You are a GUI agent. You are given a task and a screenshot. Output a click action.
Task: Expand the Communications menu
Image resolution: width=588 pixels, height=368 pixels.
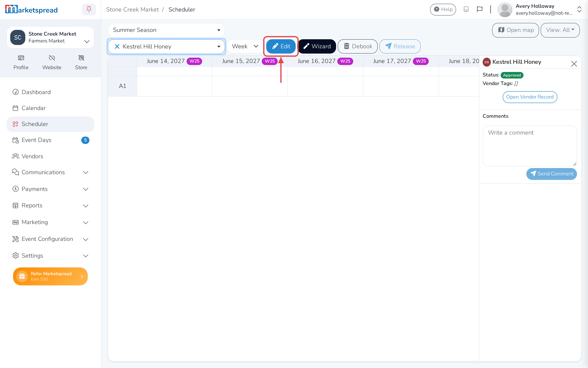(x=50, y=172)
